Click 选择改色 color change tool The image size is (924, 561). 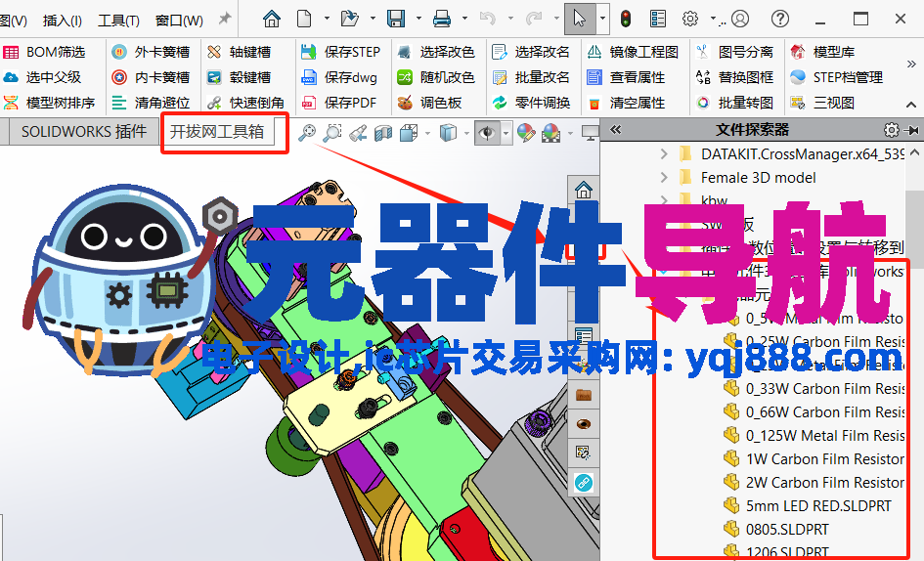pyautogui.click(x=436, y=52)
